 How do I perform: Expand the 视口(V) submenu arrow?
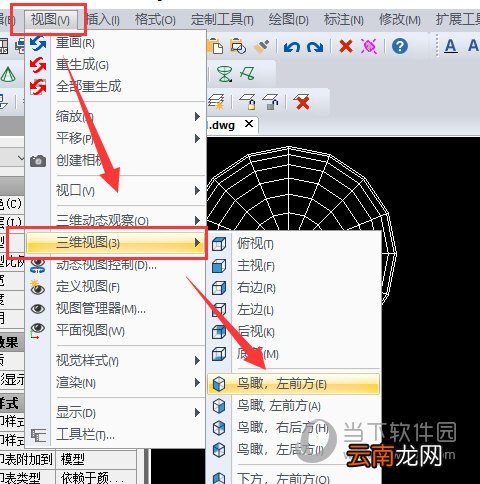coord(197,191)
